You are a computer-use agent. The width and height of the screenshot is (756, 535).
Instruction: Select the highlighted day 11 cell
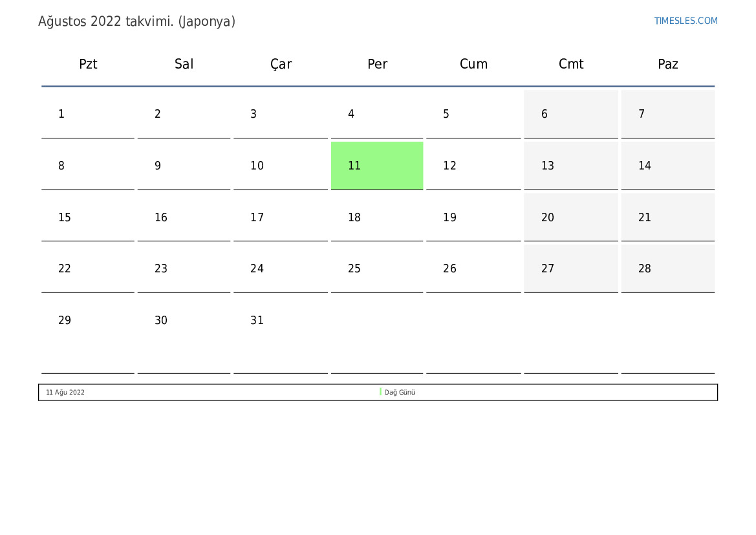(376, 166)
